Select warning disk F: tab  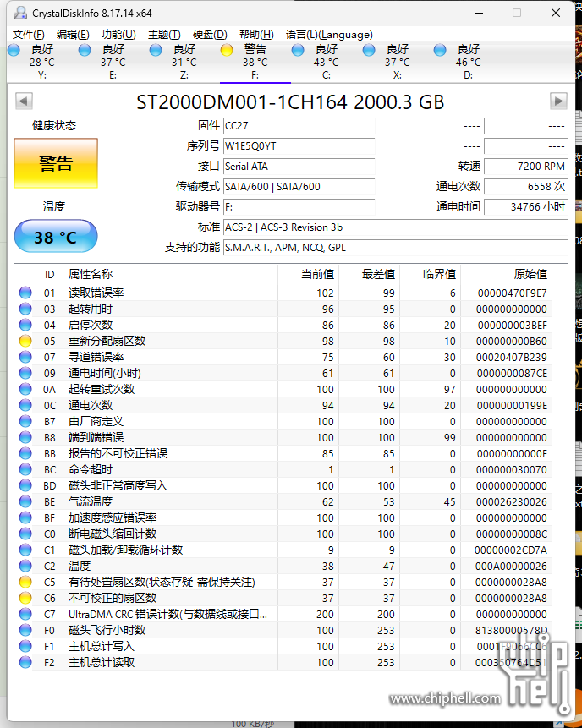(x=255, y=62)
